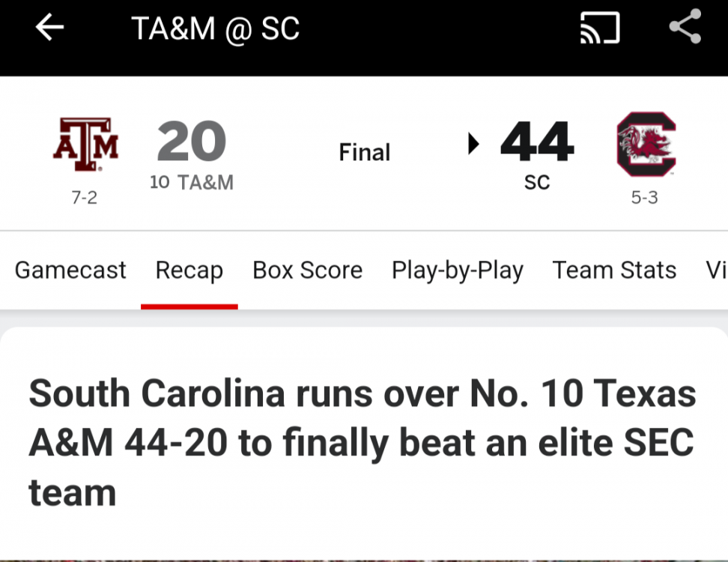
Task: Show the Team Stats tab
Action: click(x=615, y=271)
